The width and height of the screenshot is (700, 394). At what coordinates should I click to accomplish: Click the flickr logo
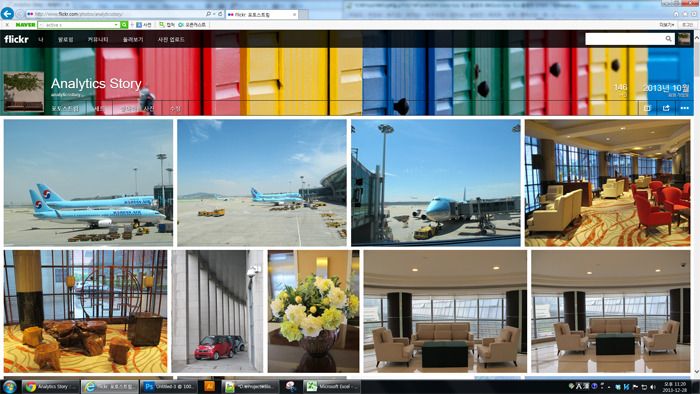point(17,39)
